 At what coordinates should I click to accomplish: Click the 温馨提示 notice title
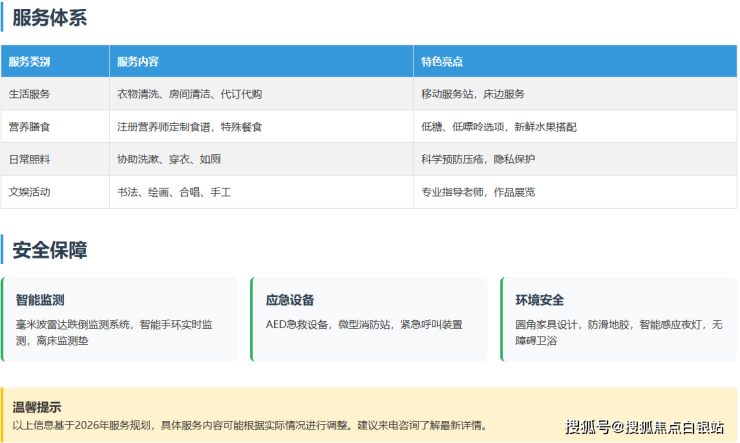tap(37, 407)
